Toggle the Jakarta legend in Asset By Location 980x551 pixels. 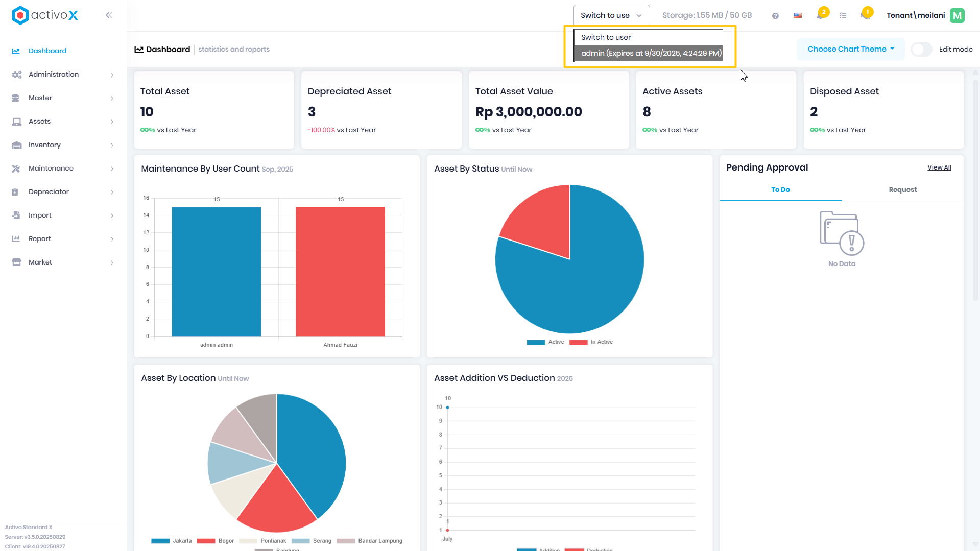172,541
